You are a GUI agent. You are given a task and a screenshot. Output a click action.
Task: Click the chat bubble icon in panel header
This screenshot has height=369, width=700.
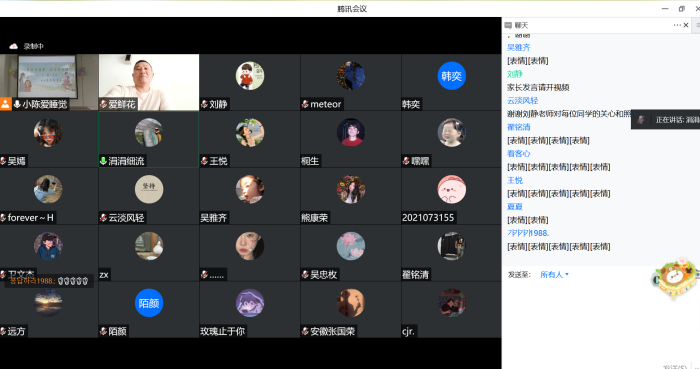[508, 25]
